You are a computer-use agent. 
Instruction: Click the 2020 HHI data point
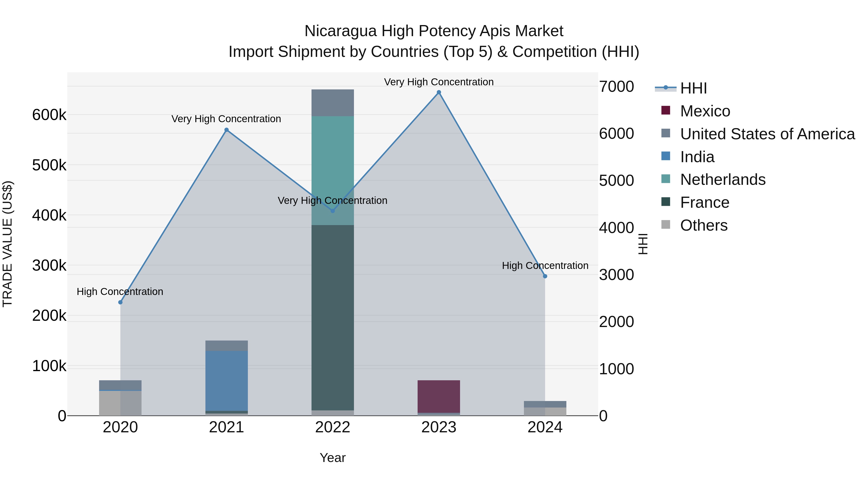coord(120,302)
